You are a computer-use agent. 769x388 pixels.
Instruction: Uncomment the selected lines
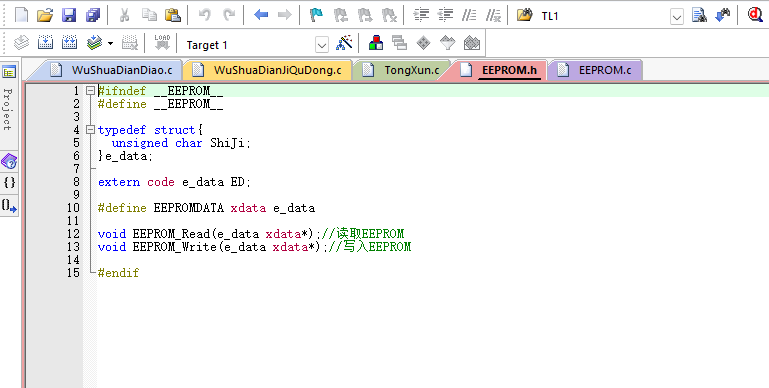(493, 15)
